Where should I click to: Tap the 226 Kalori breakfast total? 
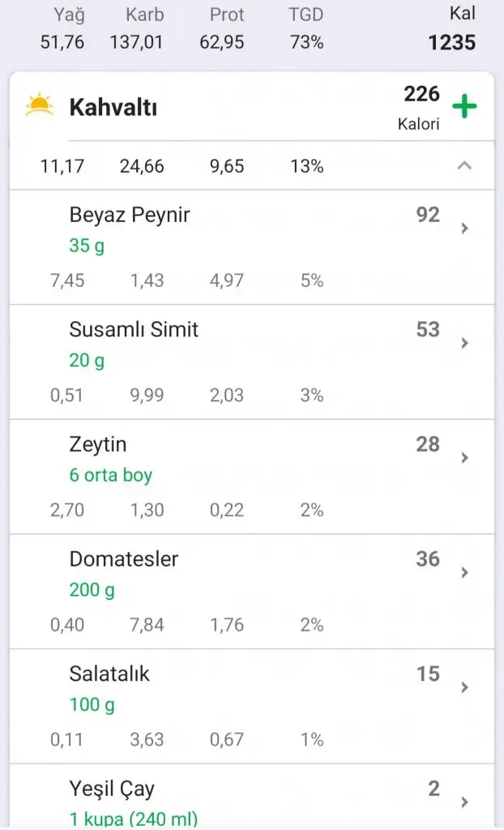coord(421,107)
